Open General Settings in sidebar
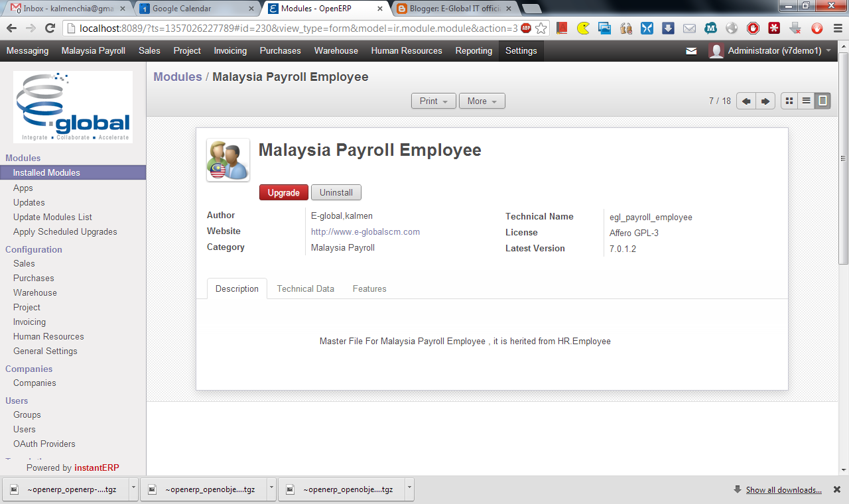849x504 pixels. coord(45,351)
